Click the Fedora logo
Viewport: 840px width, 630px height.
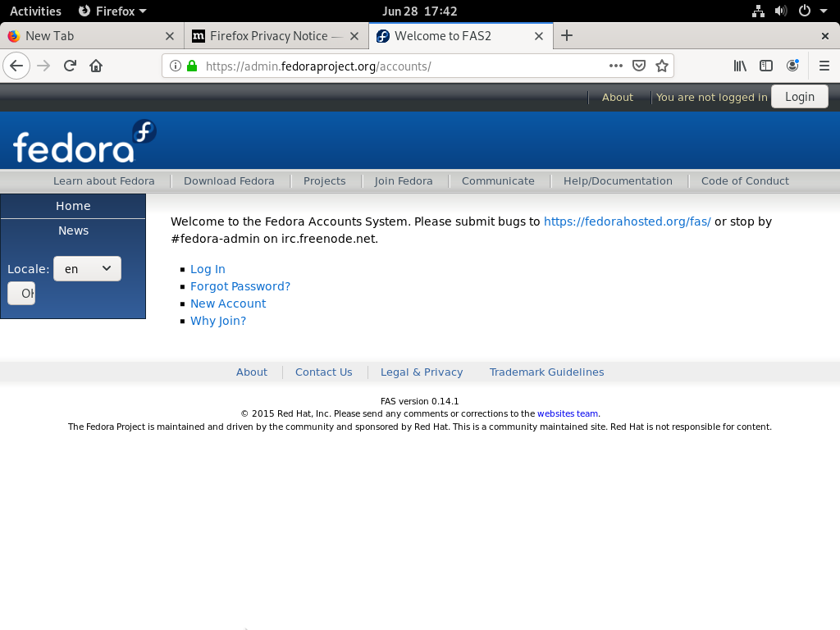coord(84,141)
